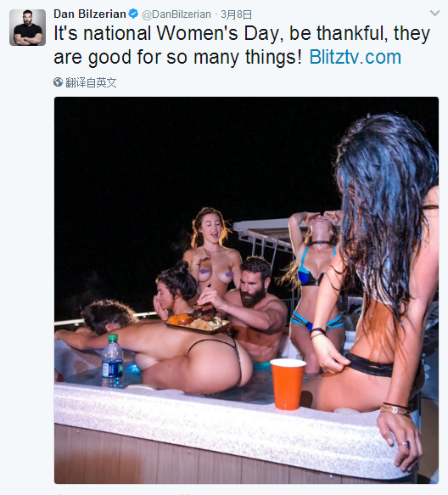Click the red cup in tweet photo
448x495 pixels.
(288, 384)
